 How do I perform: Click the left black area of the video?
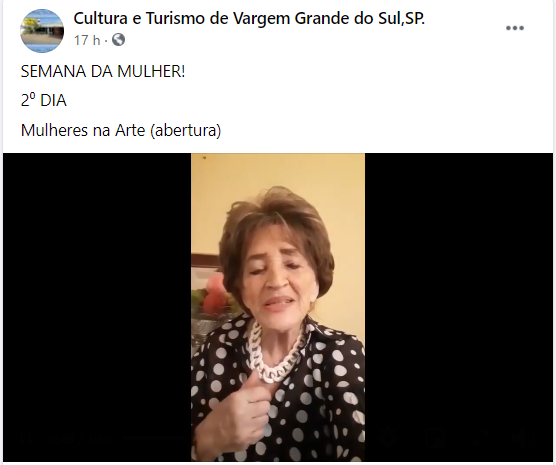(x=97, y=307)
